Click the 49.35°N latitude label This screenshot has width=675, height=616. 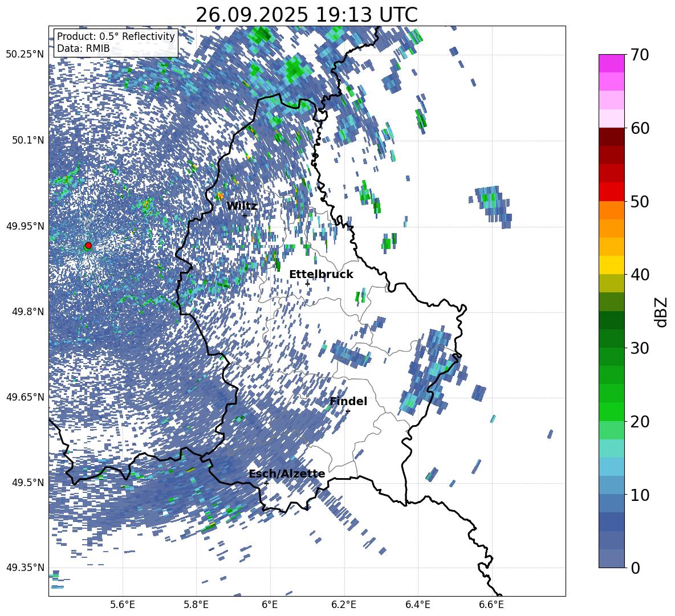[x=25, y=568]
